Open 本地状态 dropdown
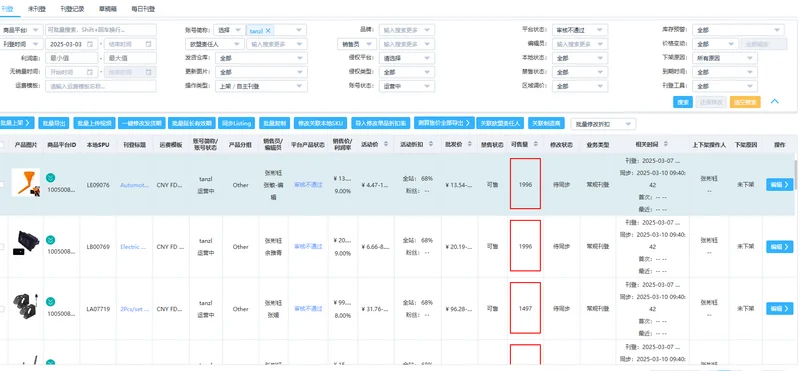Screen dimensions: 800x371 click(580, 58)
